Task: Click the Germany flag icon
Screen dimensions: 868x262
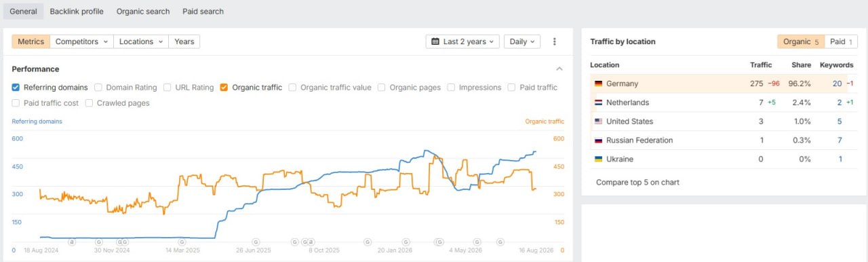Action: (x=598, y=83)
